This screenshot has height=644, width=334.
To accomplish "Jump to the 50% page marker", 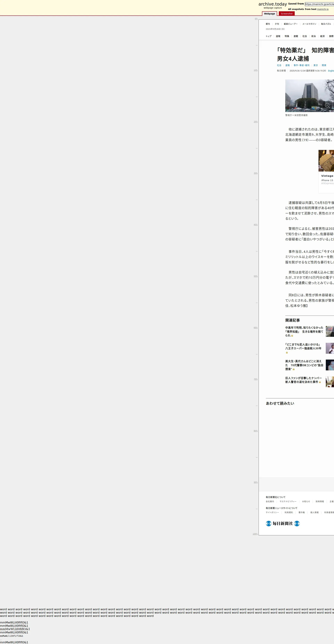I will click(256, 276).
